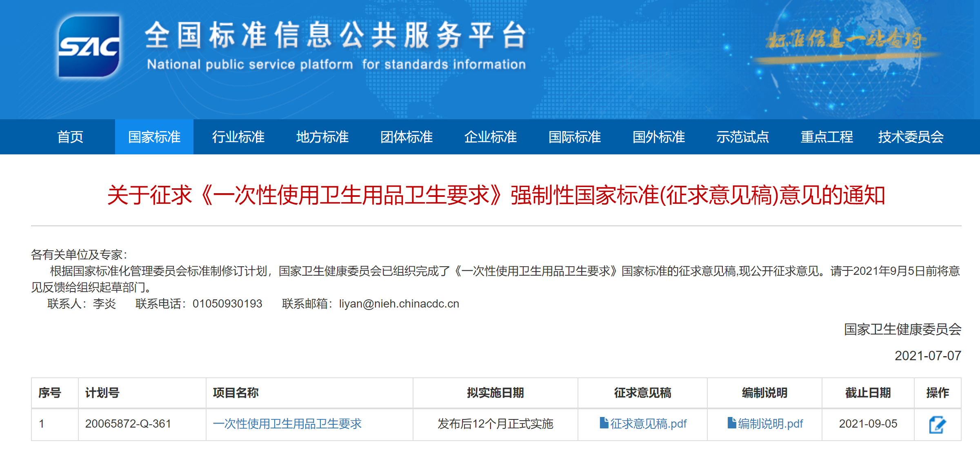Open the 技术委员会 navigation item
The width and height of the screenshot is (980, 457).
pos(911,137)
